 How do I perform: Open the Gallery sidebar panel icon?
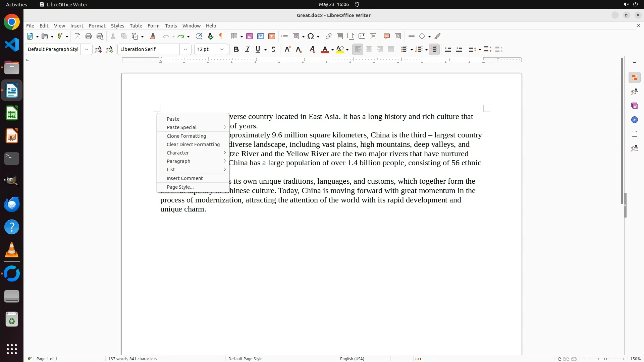click(x=634, y=106)
